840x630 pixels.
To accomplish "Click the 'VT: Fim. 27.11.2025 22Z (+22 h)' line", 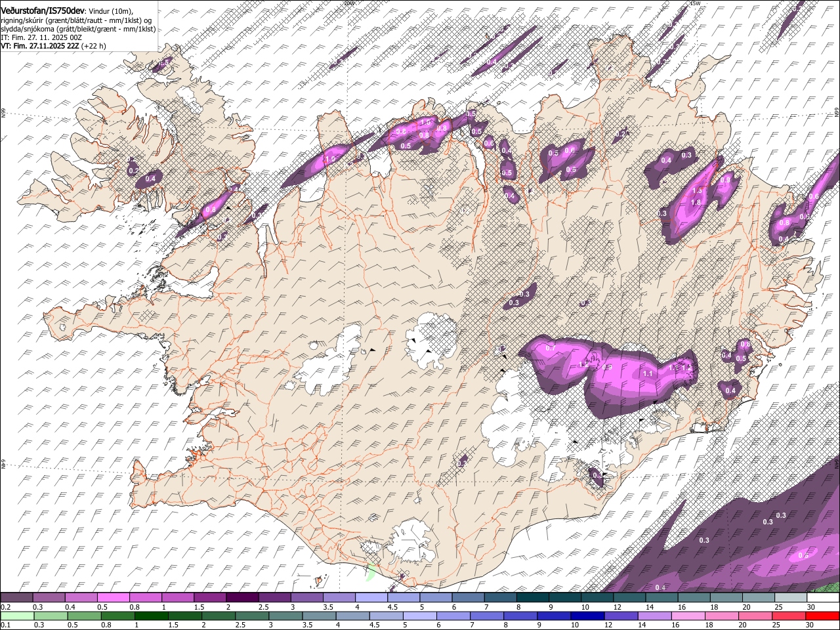I will pyautogui.click(x=53, y=46).
